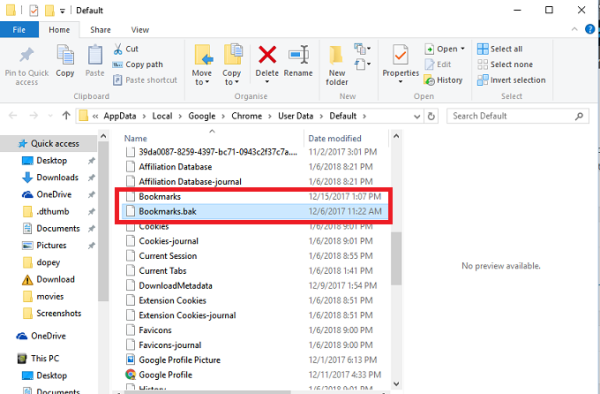Select Current Session file
Screen dimensions: 600x394
point(254,256)
